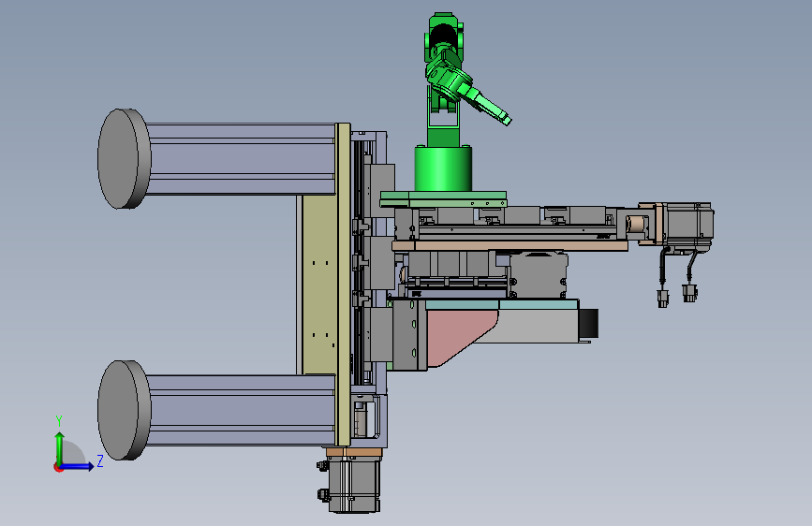Click the blue Z axis arrow of triad
The image size is (812, 526).
[77, 466]
